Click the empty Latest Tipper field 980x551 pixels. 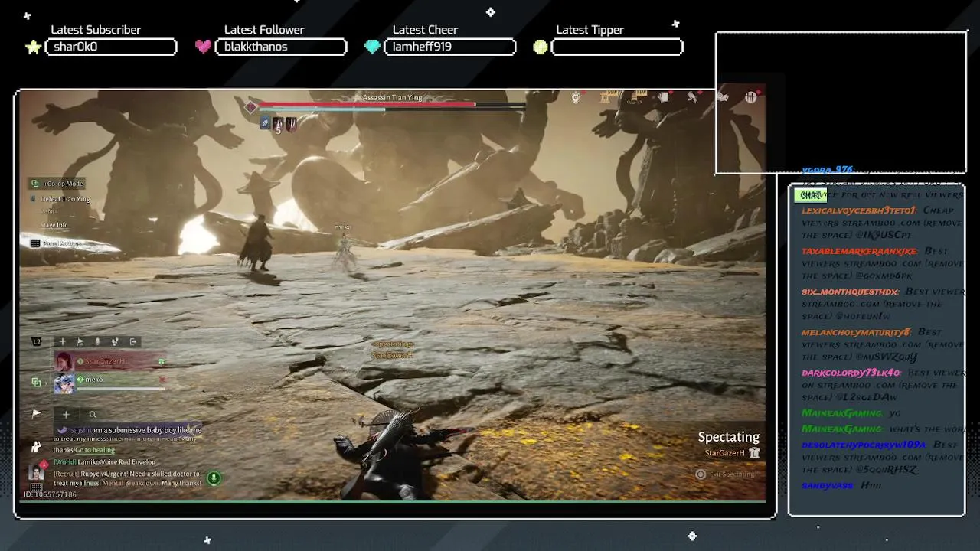(617, 47)
